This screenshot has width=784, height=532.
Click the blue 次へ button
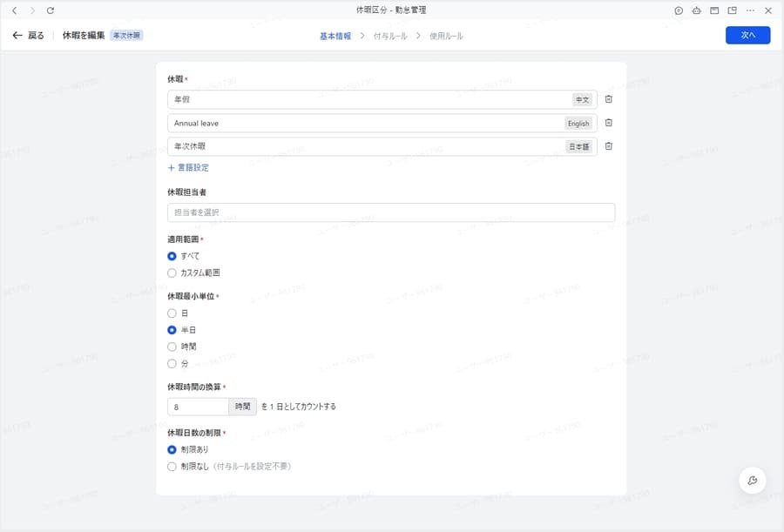(747, 36)
